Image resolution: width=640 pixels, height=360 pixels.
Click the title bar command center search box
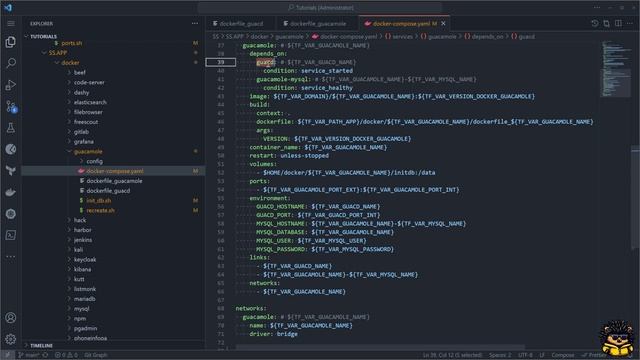click(x=320, y=7)
